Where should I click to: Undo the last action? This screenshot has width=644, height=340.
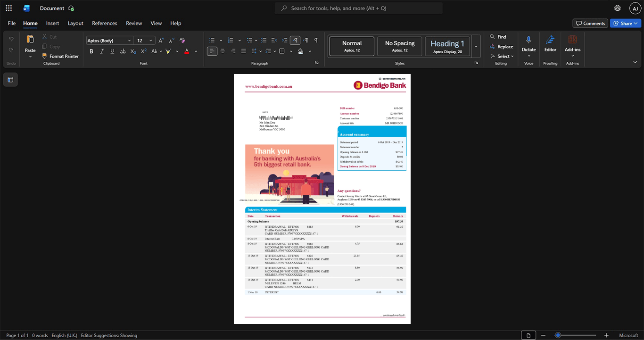pos(11,39)
